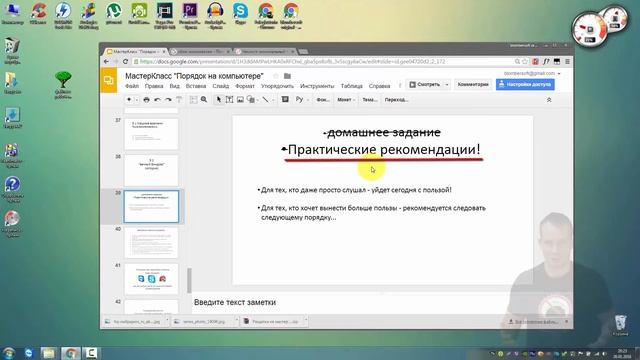Open the Chrome icon on the taskbar
The width and height of the screenshot is (640, 360).
[x=71, y=353]
